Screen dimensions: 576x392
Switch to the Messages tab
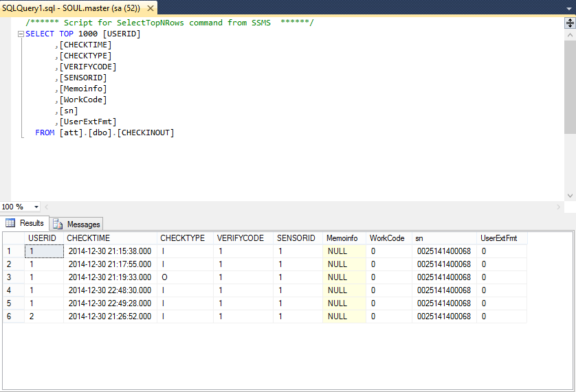point(76,224)
